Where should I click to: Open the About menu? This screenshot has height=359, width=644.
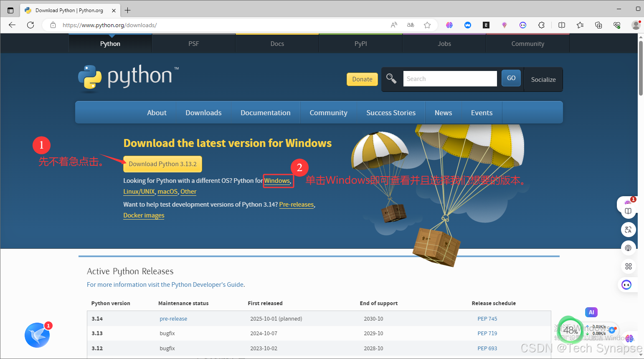pyautogui.click(x=157, y=113)
